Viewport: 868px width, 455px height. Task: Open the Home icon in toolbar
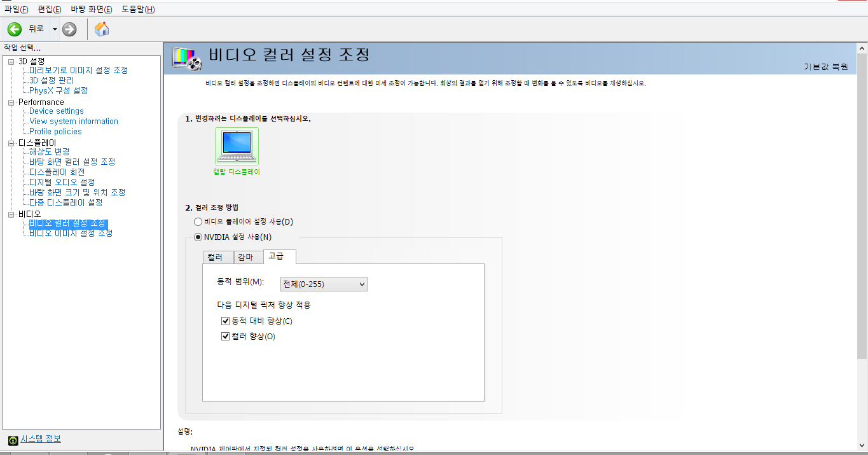coord(102,29)
